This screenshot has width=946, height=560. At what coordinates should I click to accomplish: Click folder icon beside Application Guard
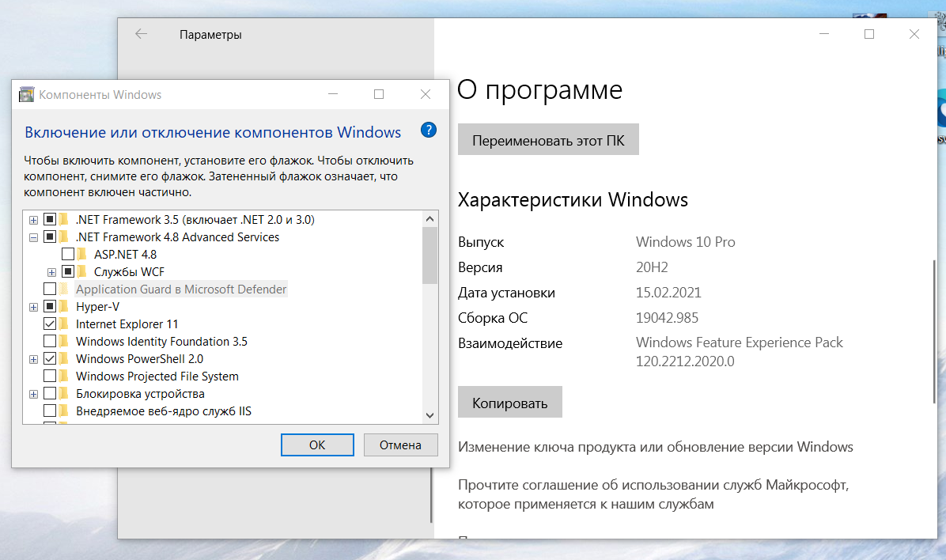coord(65,289)
